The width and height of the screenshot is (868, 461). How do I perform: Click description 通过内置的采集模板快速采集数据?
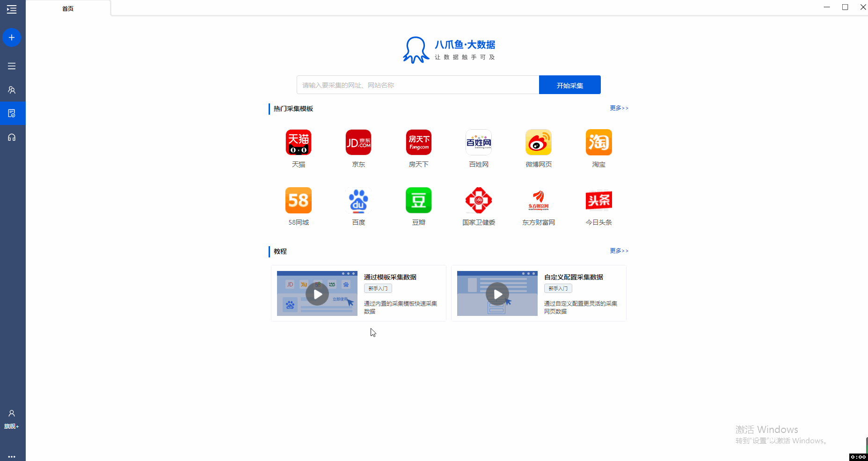coord(401,307)
